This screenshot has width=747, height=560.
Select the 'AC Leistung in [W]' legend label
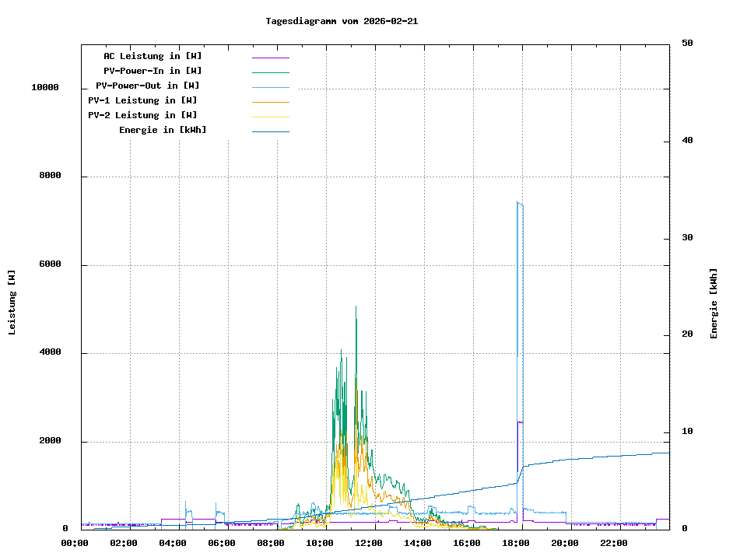tap(153, 56)
